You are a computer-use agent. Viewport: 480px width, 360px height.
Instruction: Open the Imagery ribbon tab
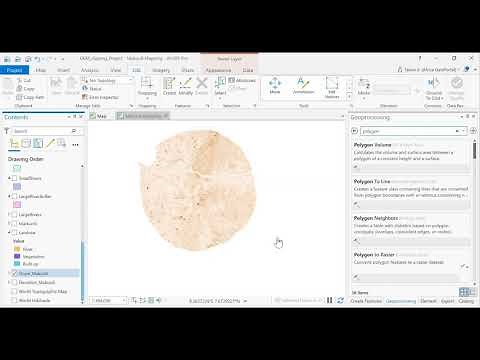pyautogui.click(x=161, y=70)
